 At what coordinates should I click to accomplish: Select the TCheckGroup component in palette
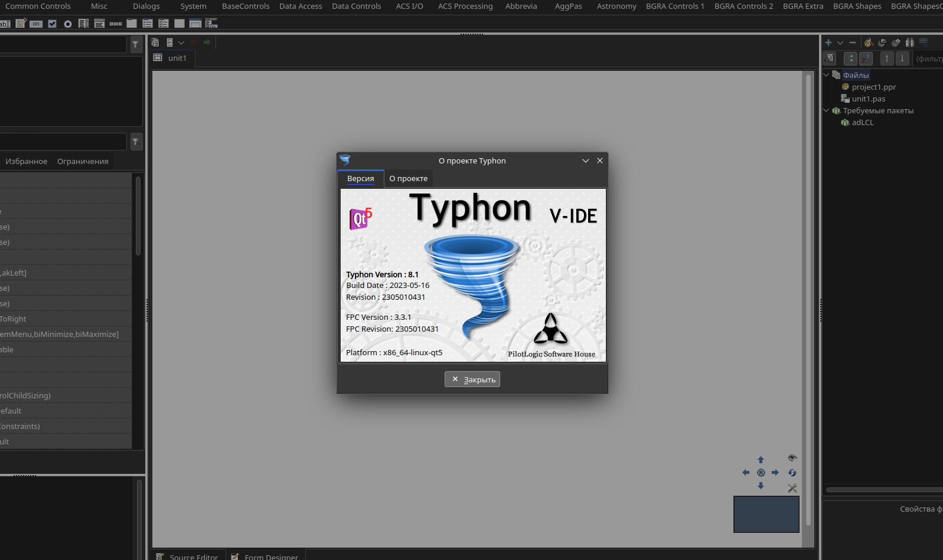point(164,24)
